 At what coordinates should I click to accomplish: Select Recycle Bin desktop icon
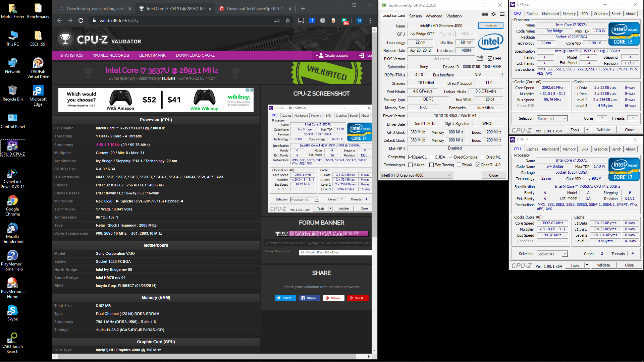click(13, 93)
